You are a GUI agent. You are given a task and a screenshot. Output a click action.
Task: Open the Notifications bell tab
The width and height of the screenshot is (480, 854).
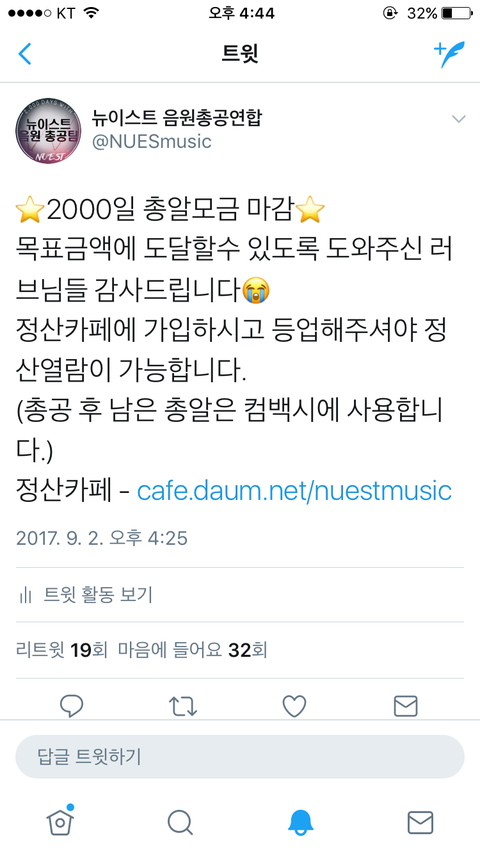click(x=300, y=822)
